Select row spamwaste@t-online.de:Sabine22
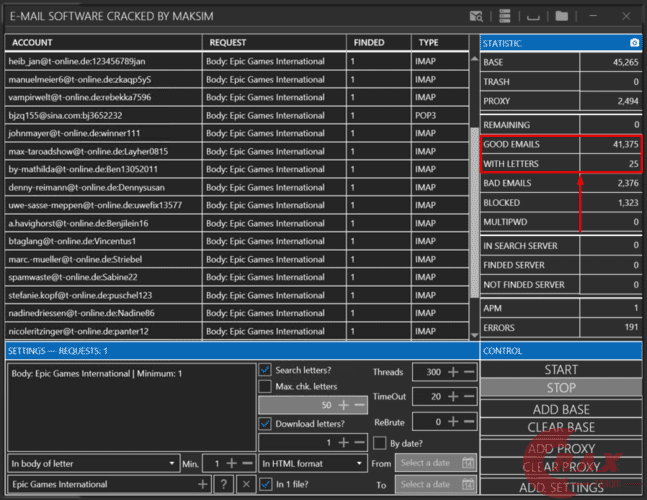This screenshot has height=500, width=647. (x=237, y=277)
